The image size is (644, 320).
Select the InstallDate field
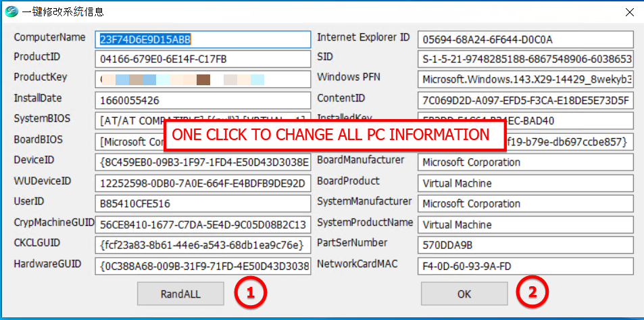point(203,101)
